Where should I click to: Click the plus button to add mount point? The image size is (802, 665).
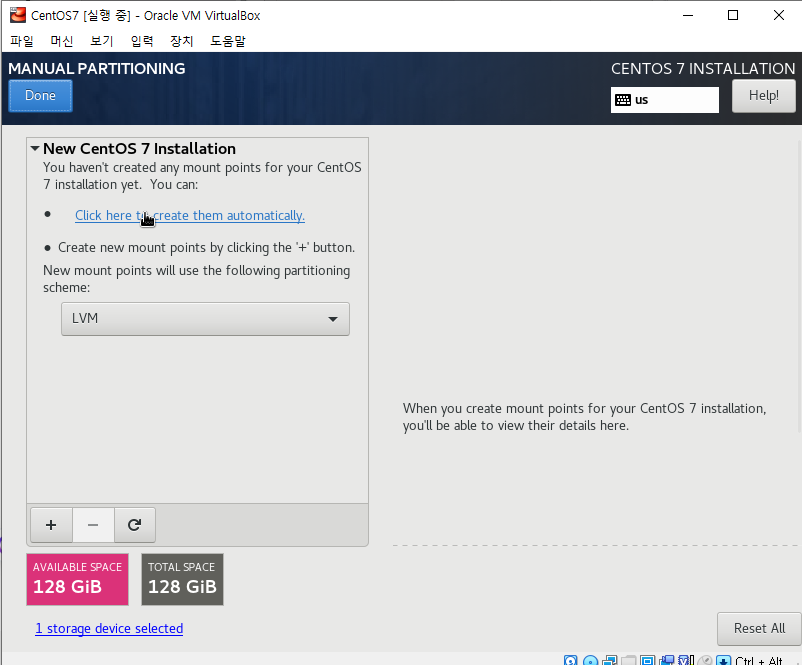click(51, 525)
